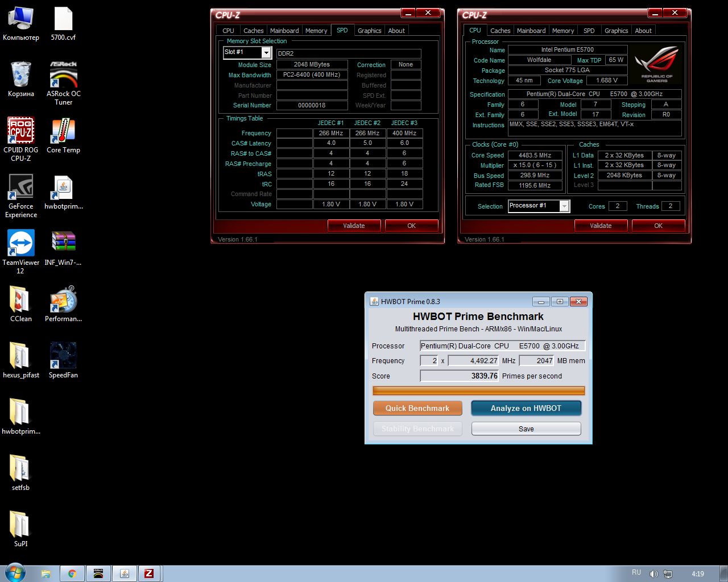Click the Module Size value 2048 MBytes
728x582 pixels.
(x=312, y=64)
